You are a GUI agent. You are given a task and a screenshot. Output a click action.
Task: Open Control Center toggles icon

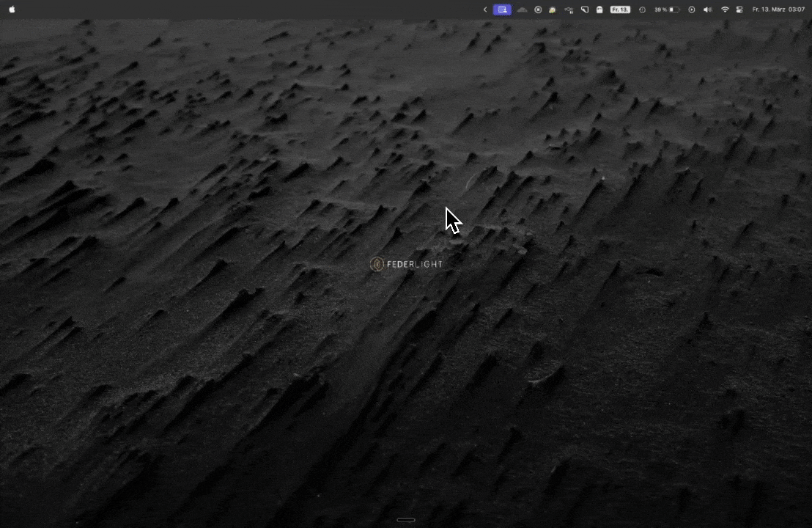(x=739, y=10)
